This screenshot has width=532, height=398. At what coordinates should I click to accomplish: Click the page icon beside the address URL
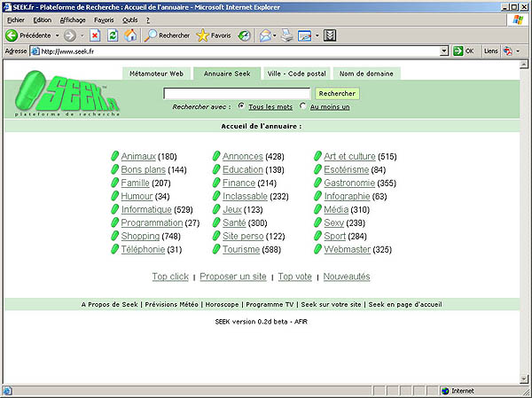pos(35,51)
